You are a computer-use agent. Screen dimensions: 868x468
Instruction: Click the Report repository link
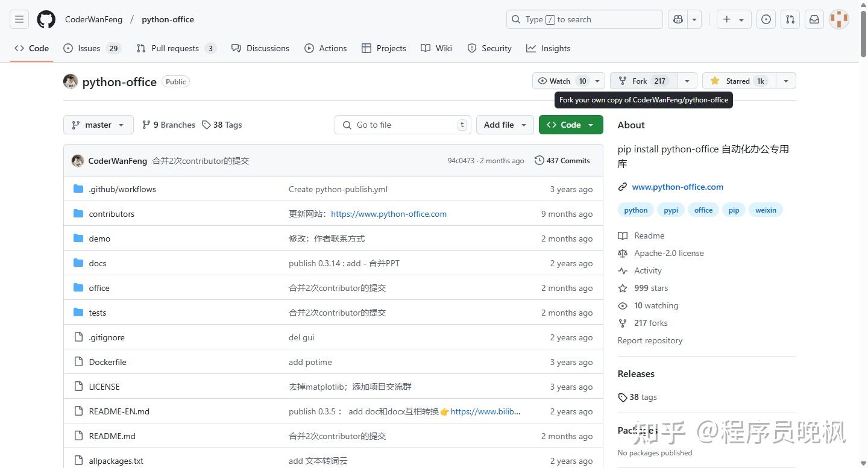tap(650, 340)
